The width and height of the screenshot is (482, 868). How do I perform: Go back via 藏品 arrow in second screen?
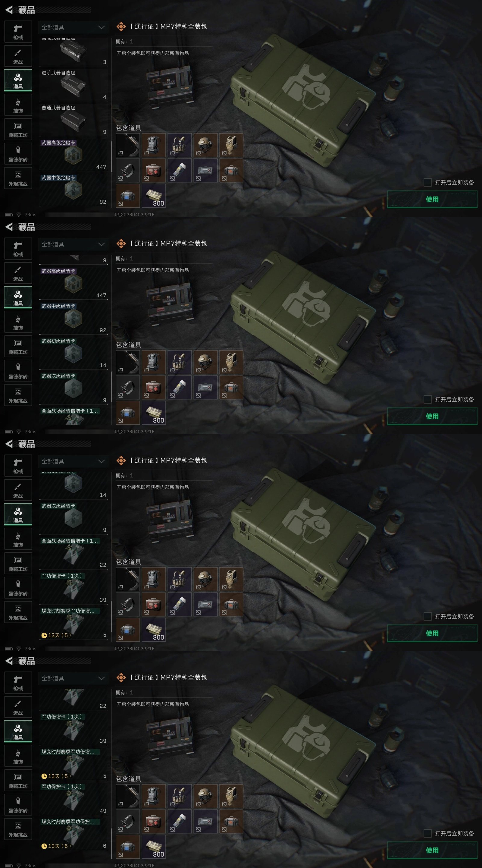pyautogui.click(x=9, y=227)
